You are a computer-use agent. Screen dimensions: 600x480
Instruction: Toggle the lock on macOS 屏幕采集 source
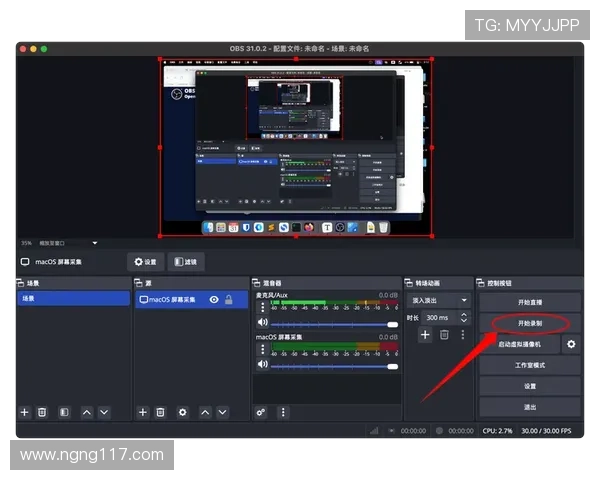coord(229,299)
